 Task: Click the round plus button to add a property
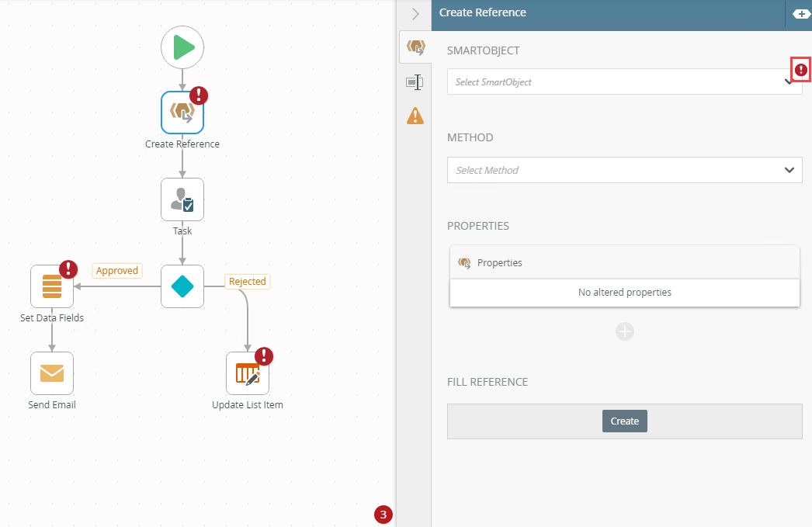[x=625, y=331]
